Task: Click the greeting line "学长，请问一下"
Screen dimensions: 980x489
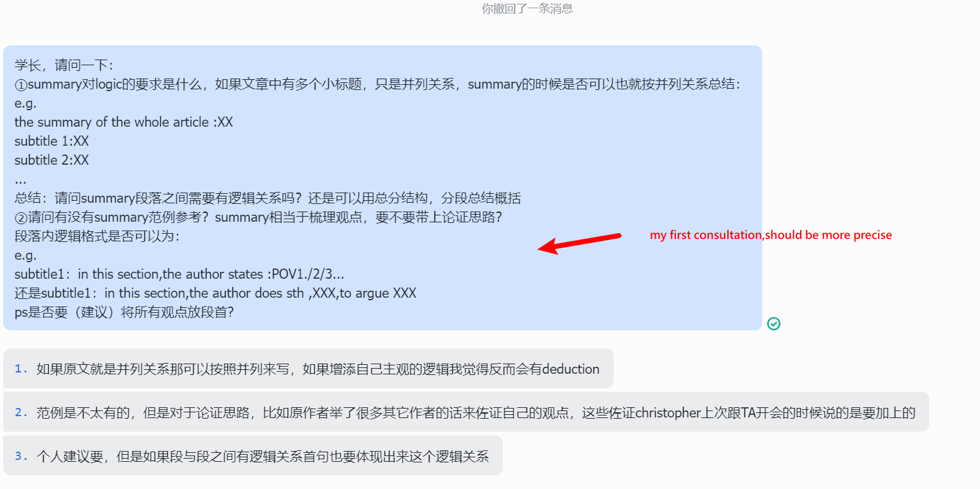Action: point(64,65)
